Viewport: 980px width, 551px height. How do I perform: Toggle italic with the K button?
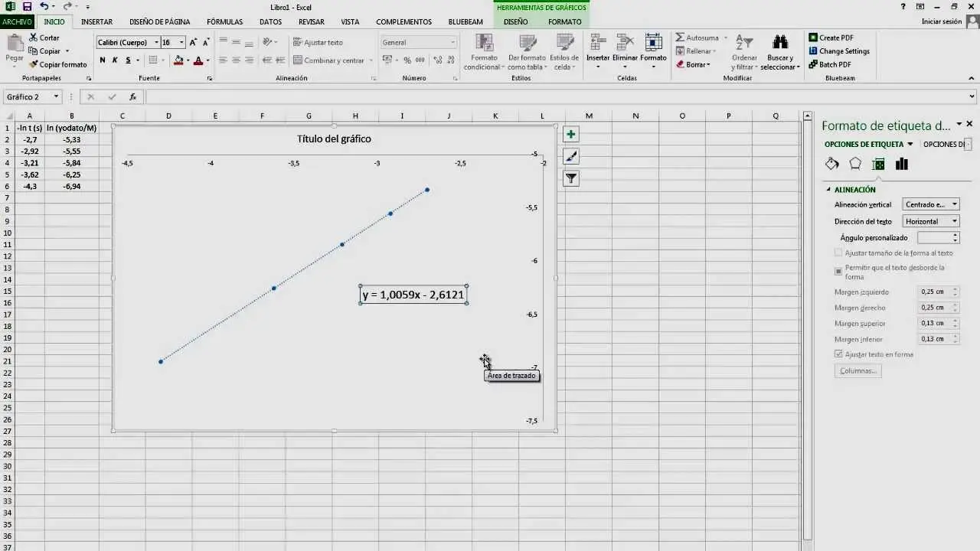pos(115,60)
